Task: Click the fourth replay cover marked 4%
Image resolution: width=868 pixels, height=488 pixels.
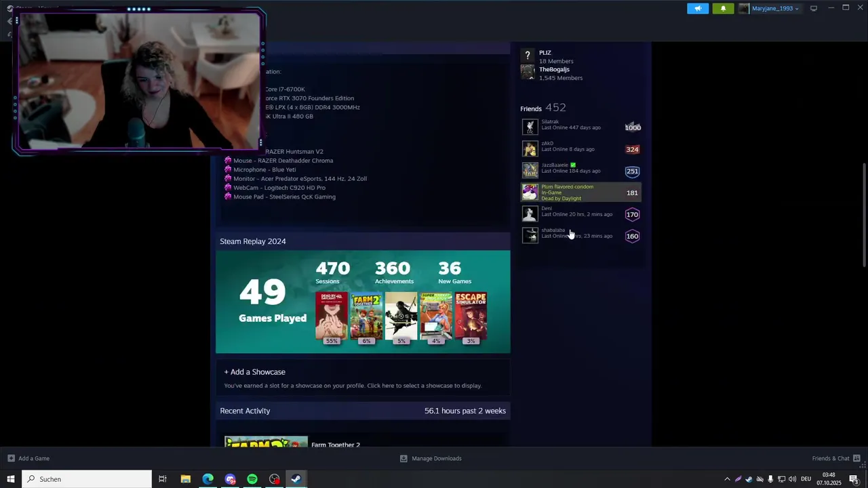Action: (x=436, y=316)
